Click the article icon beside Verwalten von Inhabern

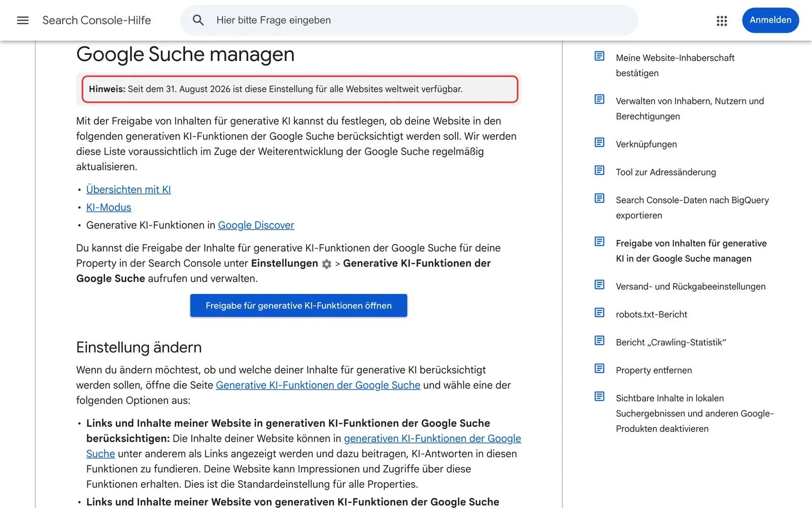[x=599, y=99]
